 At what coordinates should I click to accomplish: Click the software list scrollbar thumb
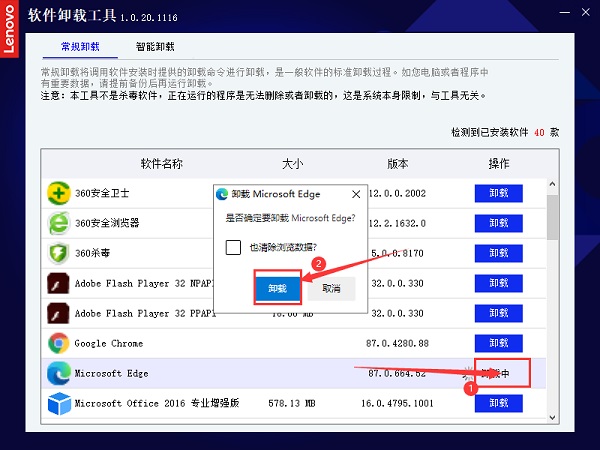coord(552,217)
